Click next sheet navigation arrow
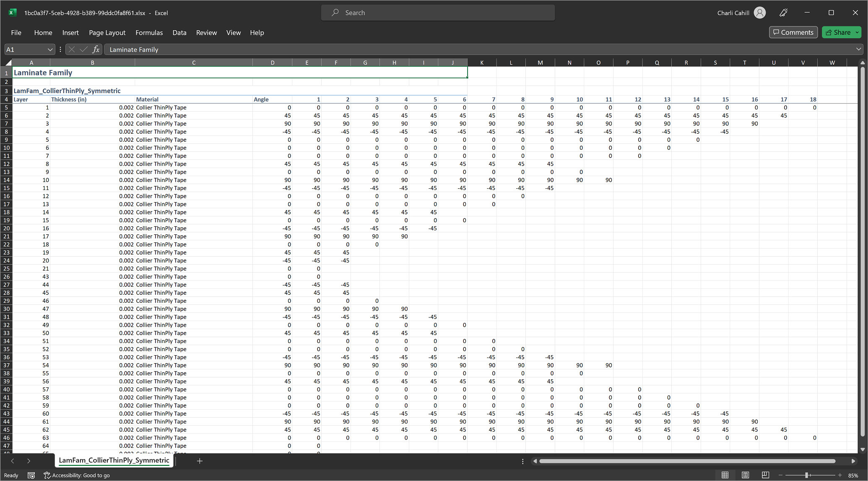The height and width of the screenshot is (481, 868). tap(29, 461)
